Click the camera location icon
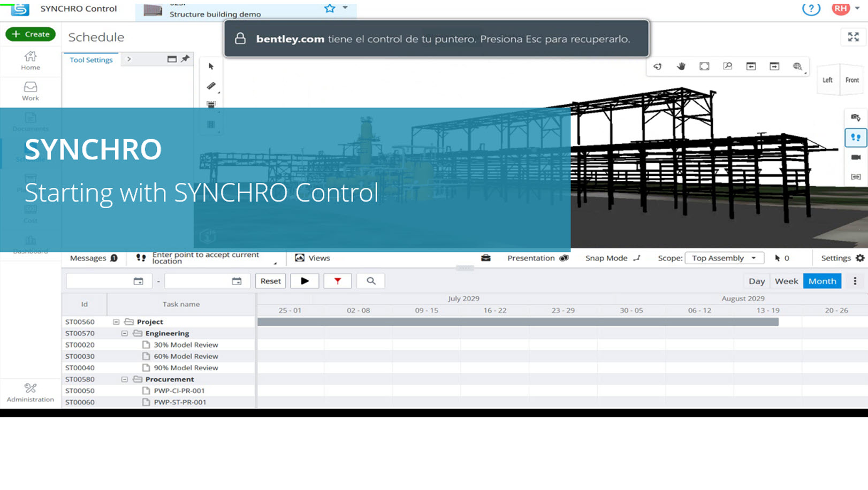The width and height of the screenshot is (868, 490). 856,118
